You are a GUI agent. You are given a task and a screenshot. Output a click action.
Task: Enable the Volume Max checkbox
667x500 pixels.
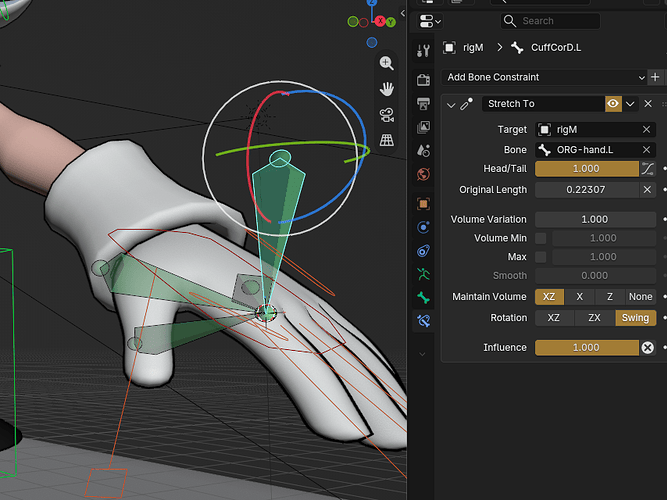pyautogui.click(x=541, y=257)
